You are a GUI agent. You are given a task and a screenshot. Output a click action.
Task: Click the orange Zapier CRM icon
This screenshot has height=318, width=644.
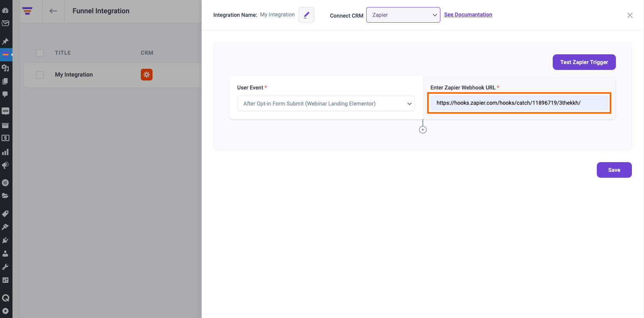click(147, 75)
